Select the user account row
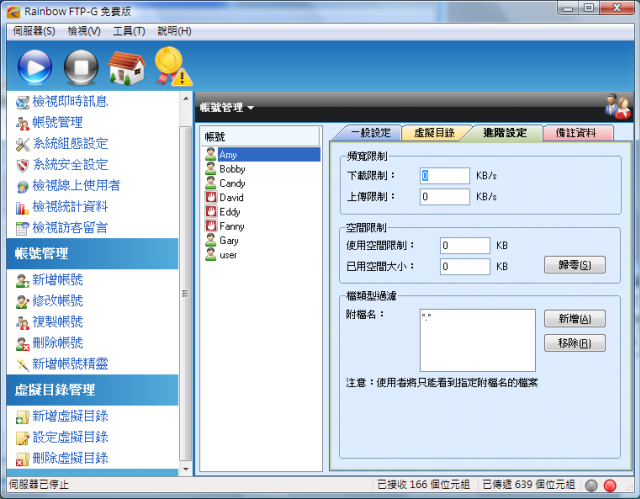Image resolution: width=640 pixels, height=499 pixels. (x=262, y=255)
